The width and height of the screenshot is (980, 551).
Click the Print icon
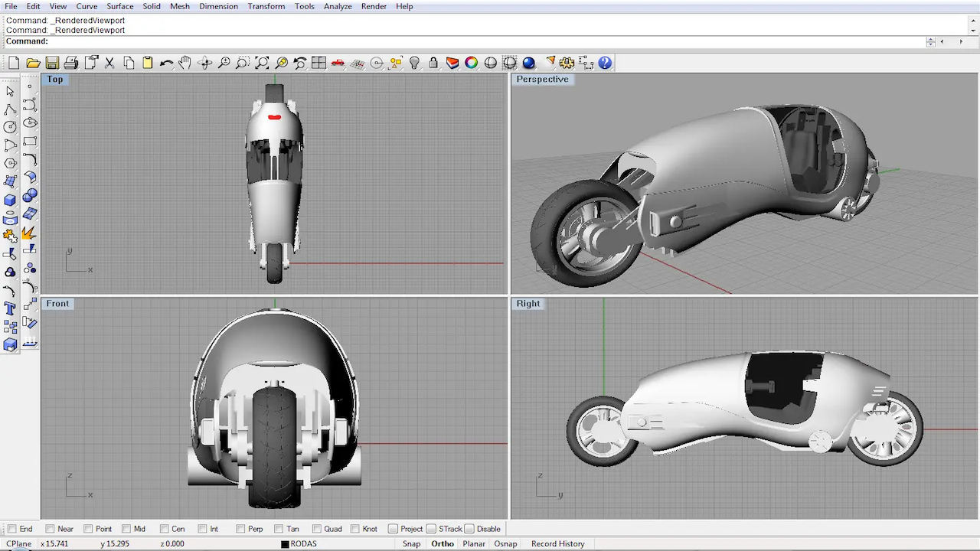pyautogui.click(x=70, y=63)
